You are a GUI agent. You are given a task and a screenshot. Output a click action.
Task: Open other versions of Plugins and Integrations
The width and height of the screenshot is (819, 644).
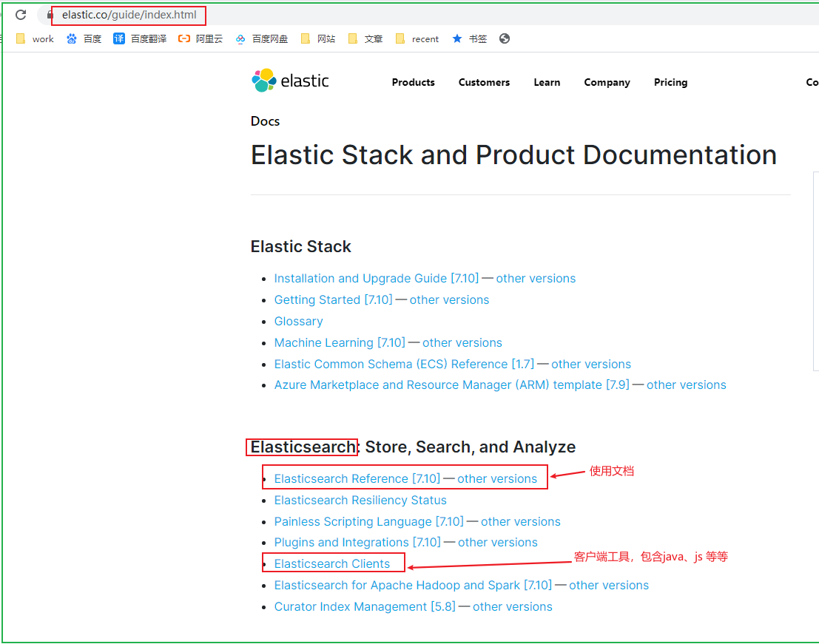click(x=497, y=542)
